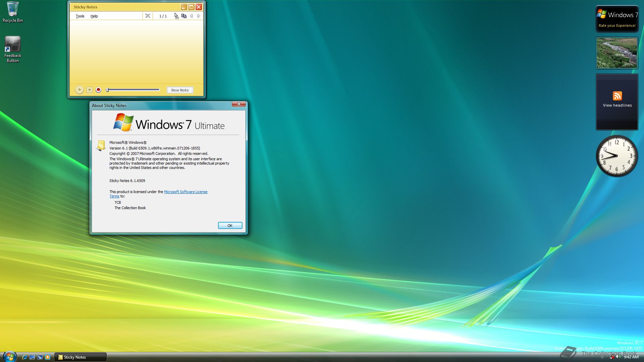Click the Sticky Notes resize grip corner

[x=201, y=94]
